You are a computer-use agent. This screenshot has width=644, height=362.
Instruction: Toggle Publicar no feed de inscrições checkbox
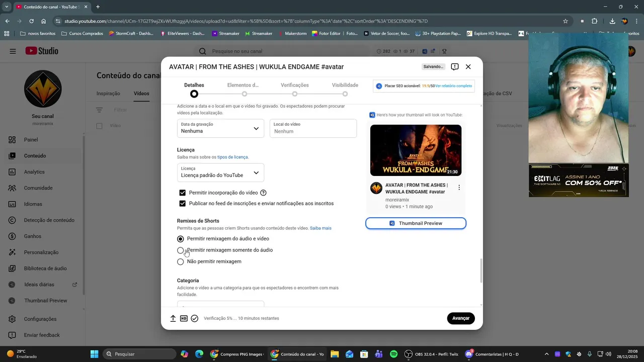tap(182, 204)
